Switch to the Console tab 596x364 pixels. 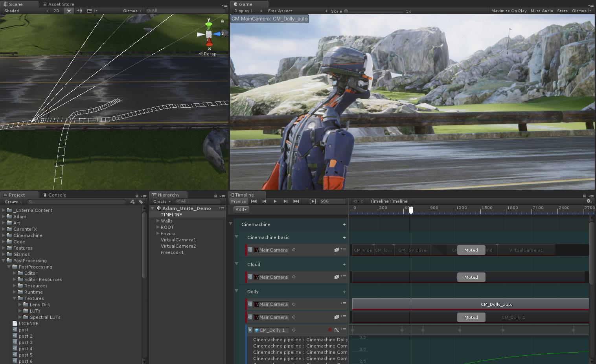(55, 195)
